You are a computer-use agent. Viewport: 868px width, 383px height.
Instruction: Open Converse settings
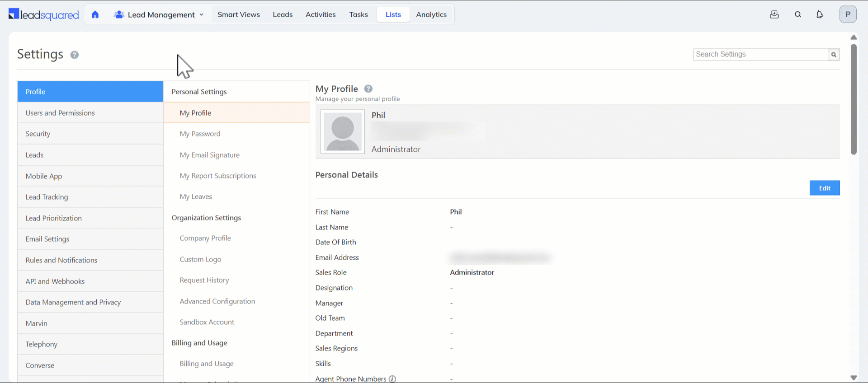click(x=90, y=365)
